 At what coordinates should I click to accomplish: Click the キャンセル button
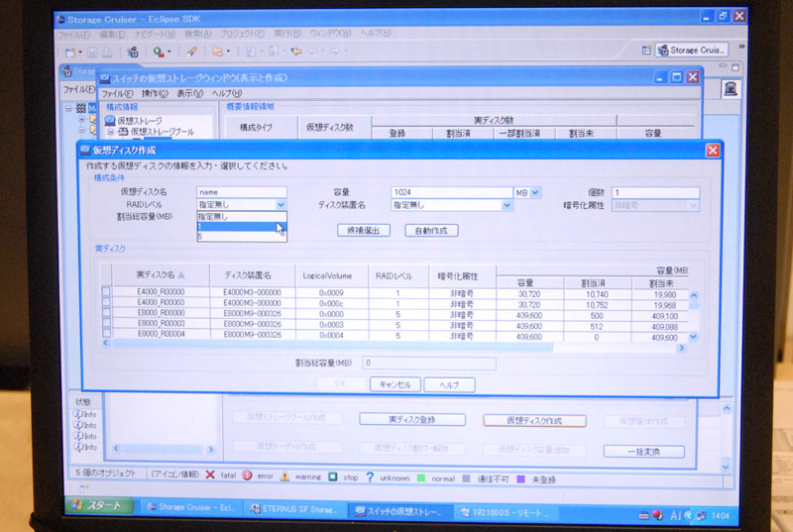click(395, 384)
